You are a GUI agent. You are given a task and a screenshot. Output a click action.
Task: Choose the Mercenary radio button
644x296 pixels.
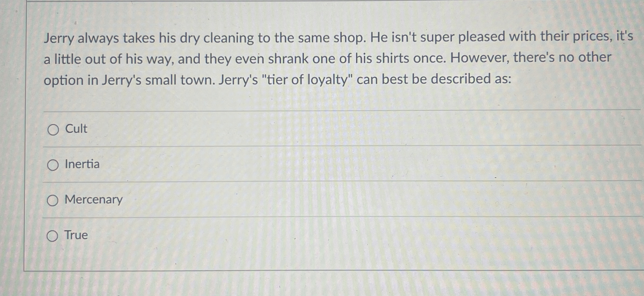[53, 200]
